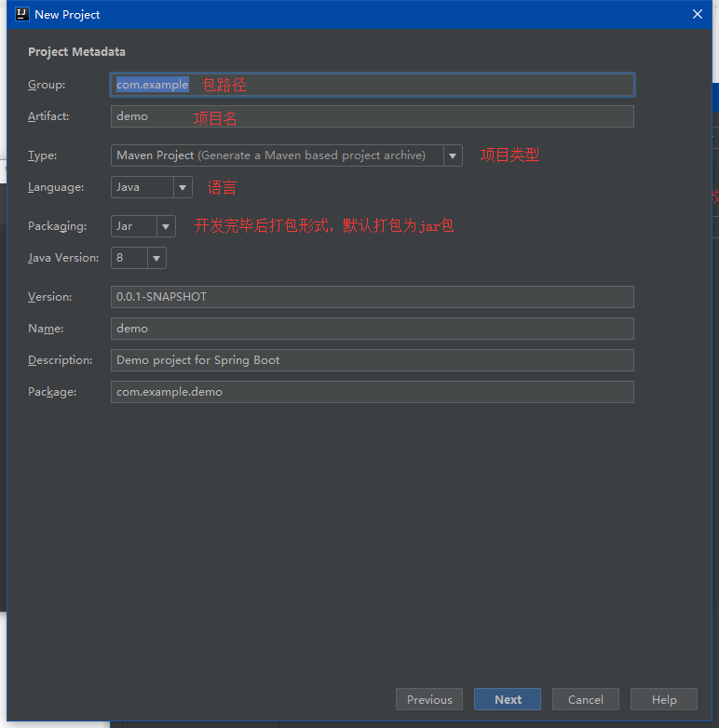This screenshot has width=719, height=728.
Task: Expand the Language dropdown arrow
Action: [183, 187]
